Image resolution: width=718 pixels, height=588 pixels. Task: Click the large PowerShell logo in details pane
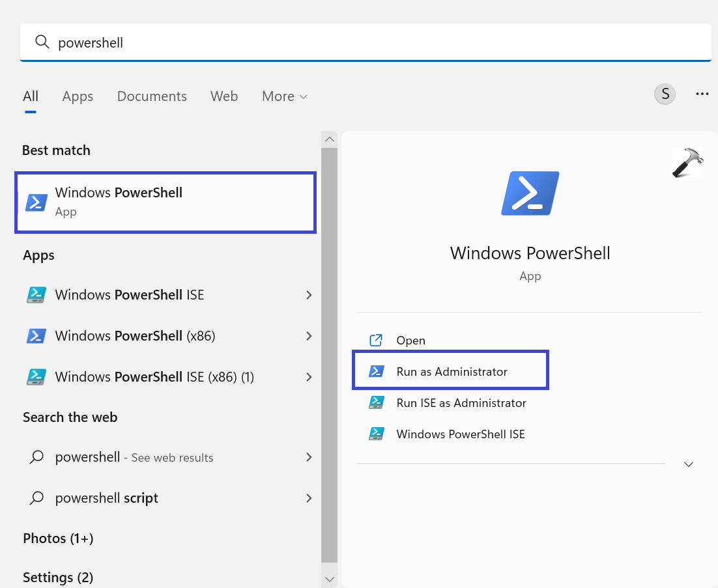[x=530, y=193]
